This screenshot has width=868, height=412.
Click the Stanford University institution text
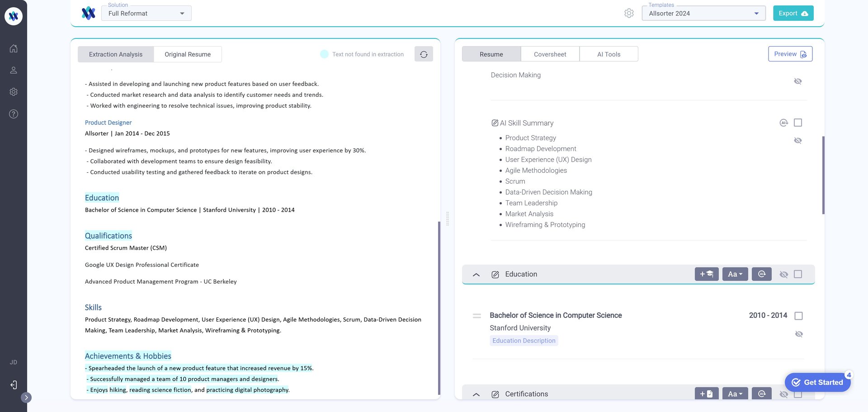(520, 328)
